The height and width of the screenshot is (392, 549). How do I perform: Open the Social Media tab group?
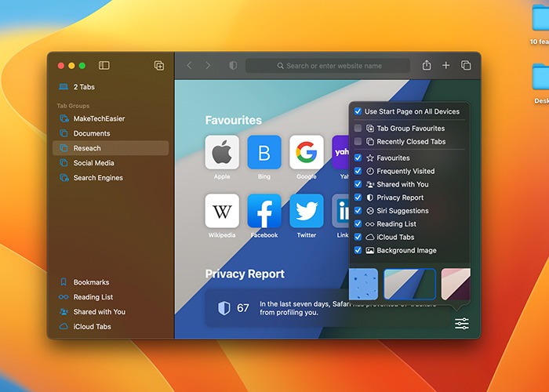pos(111,163)
